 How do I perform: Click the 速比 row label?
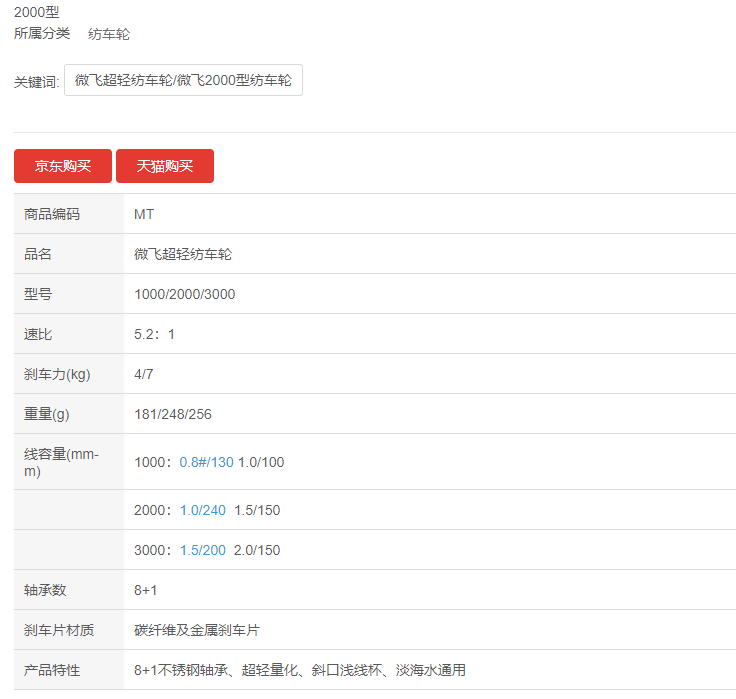pos(38,334)
